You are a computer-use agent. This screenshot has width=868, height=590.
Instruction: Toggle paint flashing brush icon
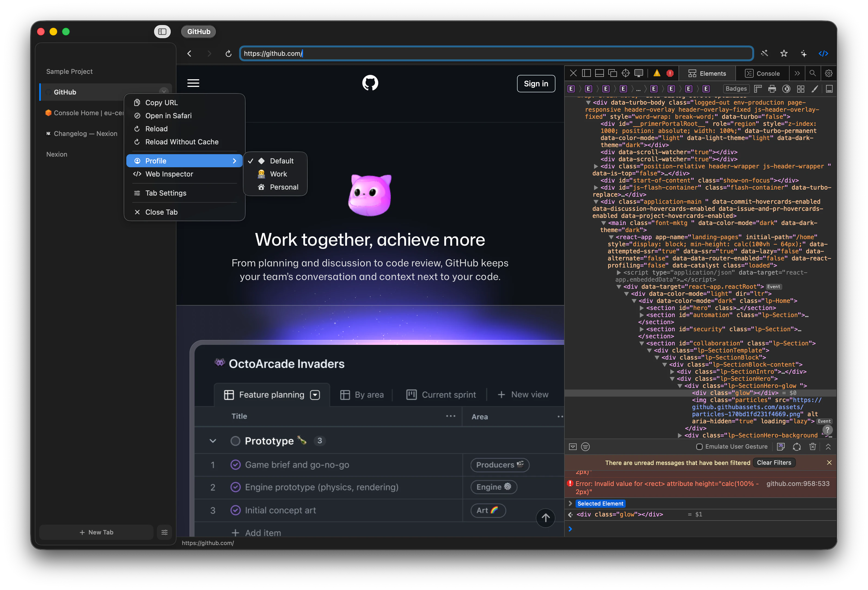pos(815,89)
